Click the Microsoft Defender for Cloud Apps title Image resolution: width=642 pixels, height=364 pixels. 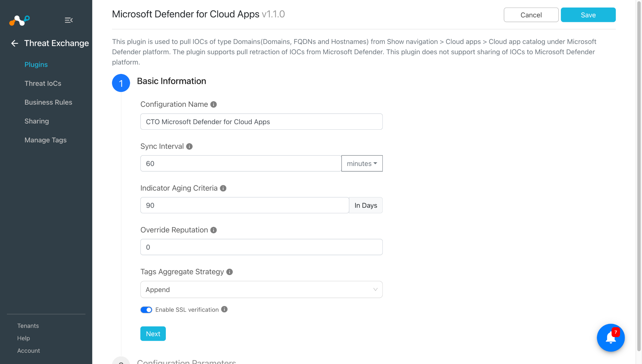186,14
